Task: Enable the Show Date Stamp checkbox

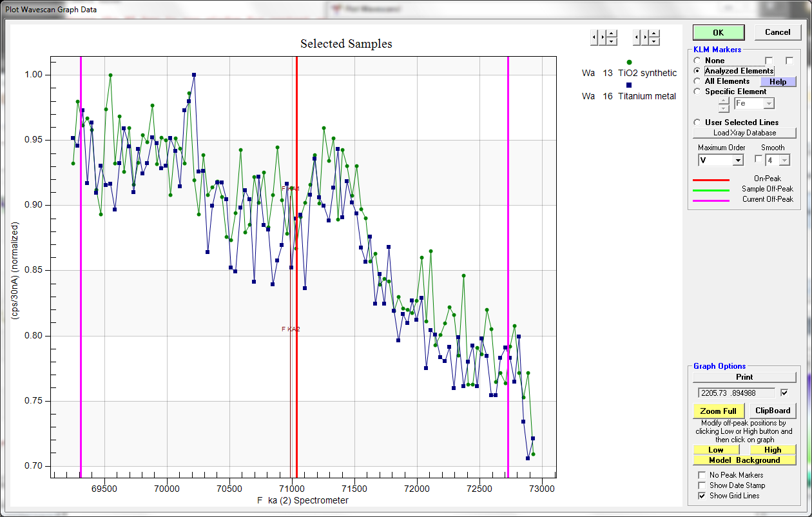Action: point(702,485)
